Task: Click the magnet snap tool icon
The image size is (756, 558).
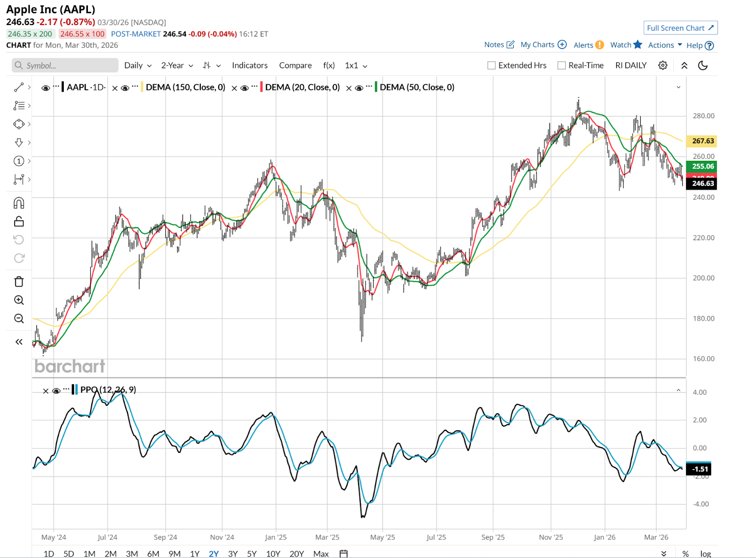Action: click(x=19, y=203)
